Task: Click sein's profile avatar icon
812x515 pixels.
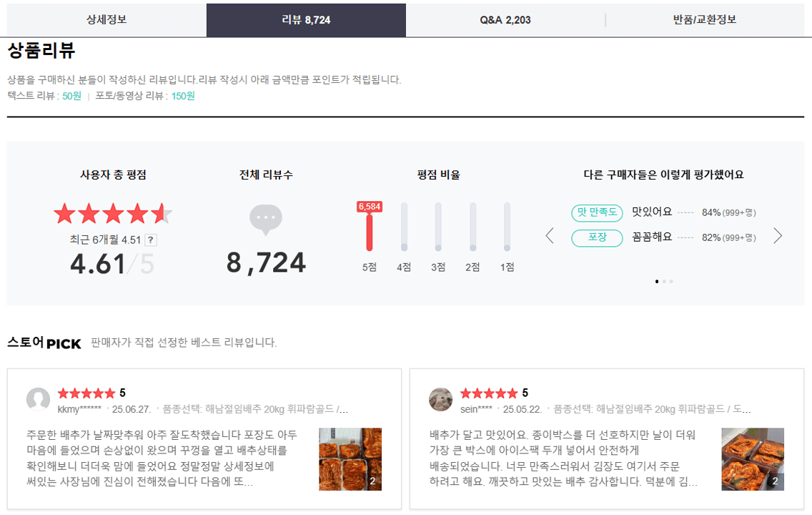Action: tap(441, 401)
